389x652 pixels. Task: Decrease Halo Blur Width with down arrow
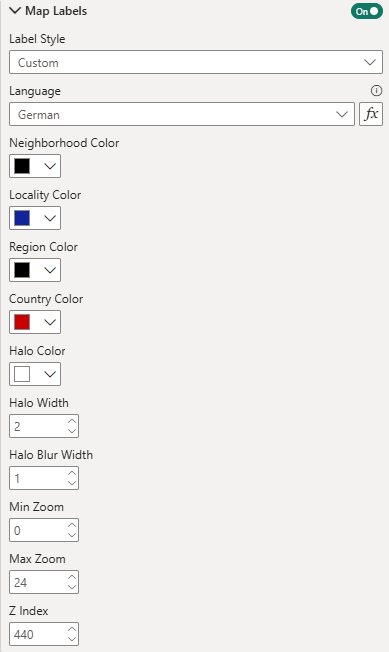(72, 483)
